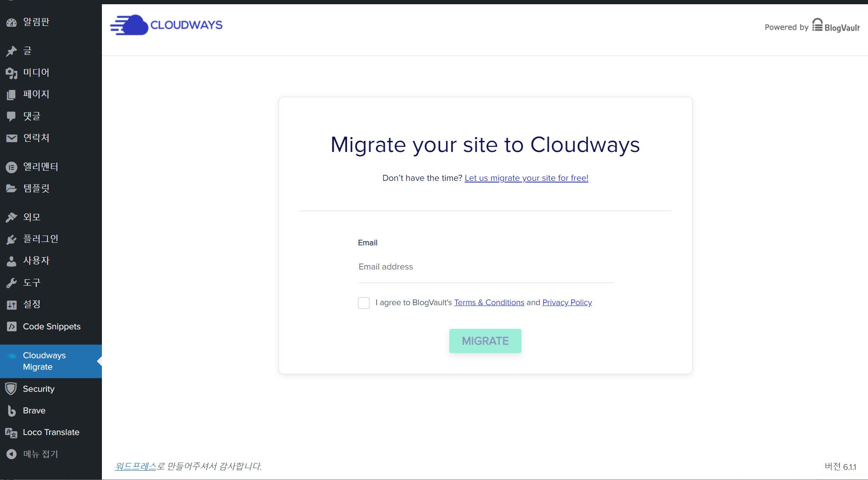This screenshot has height=480, width=868.
Task: Click the pushpin Posts icon
Action: point(11,51)
